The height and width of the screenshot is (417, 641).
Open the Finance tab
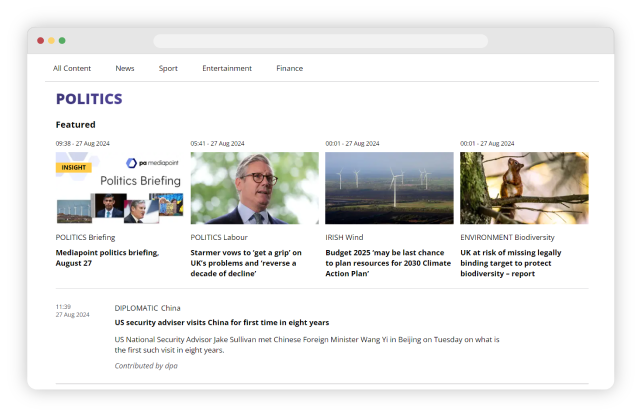click(289, 68)
